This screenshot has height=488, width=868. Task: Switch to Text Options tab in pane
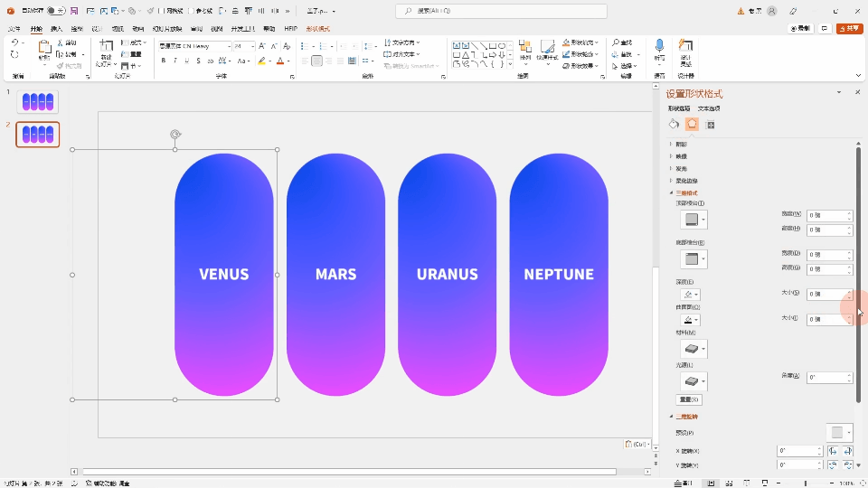[709, 108]
